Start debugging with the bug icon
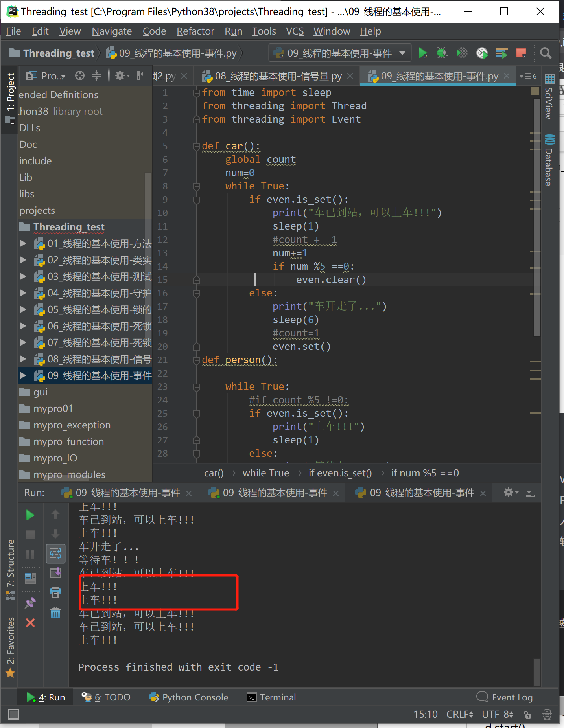The image size is (564, 728). point(442,53)
